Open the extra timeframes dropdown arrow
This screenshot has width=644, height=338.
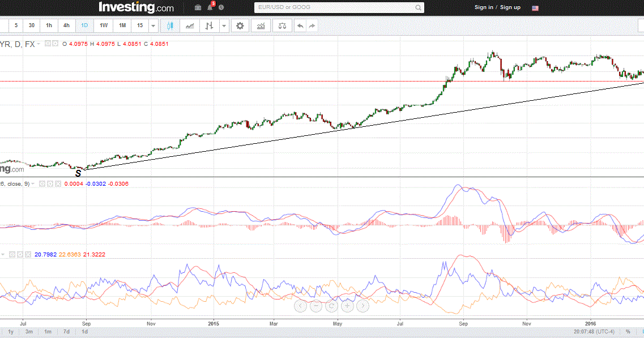tap(152, 25)
